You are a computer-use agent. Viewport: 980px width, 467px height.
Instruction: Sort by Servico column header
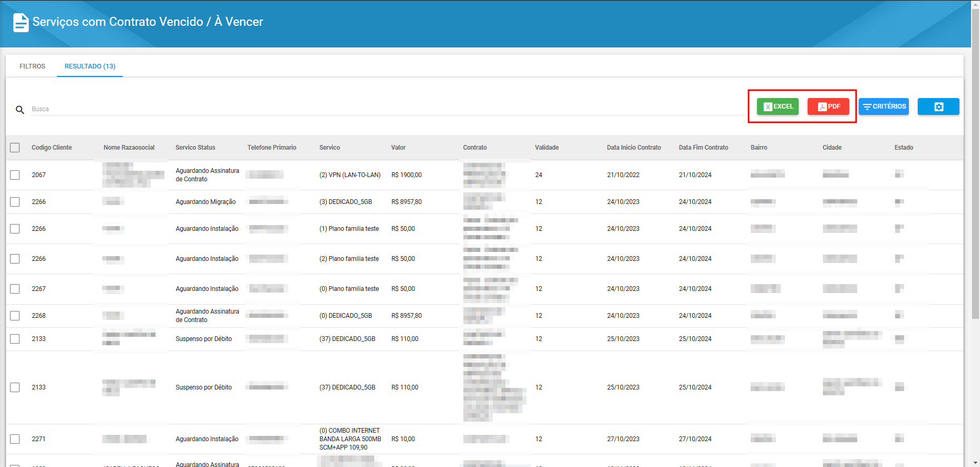pyautogui.click(x=329, y=148)
